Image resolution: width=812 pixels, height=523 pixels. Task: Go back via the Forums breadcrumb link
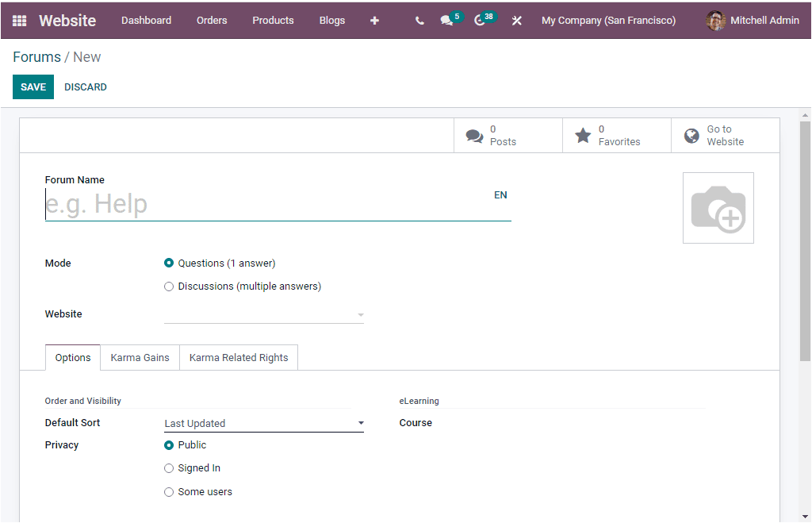(x=36, y=56)
